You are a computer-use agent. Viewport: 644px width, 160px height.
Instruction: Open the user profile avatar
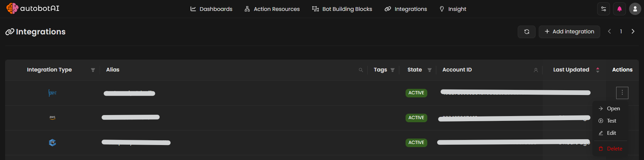click(635, 9)
